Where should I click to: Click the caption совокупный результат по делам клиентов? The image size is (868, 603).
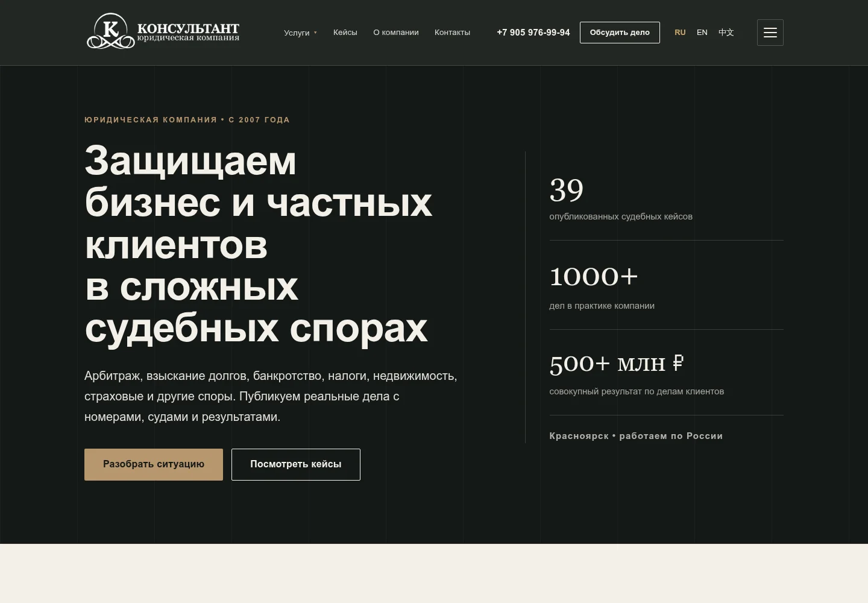(637, 391)
